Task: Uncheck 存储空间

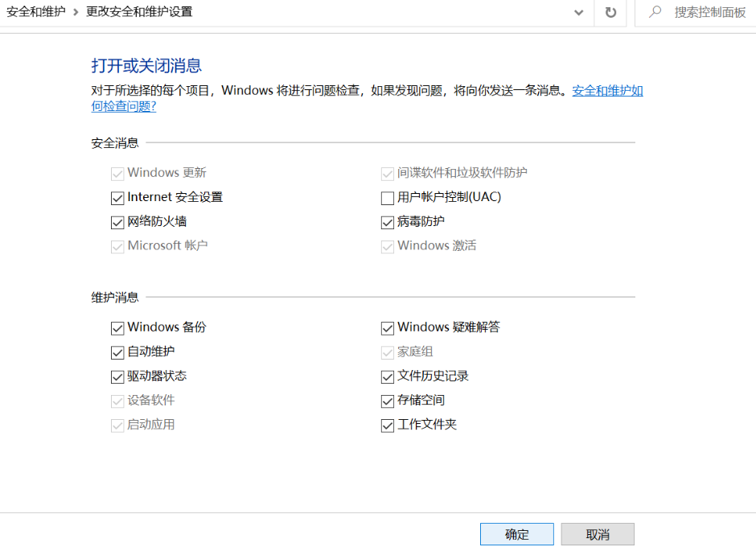Action: coord(387,401)
